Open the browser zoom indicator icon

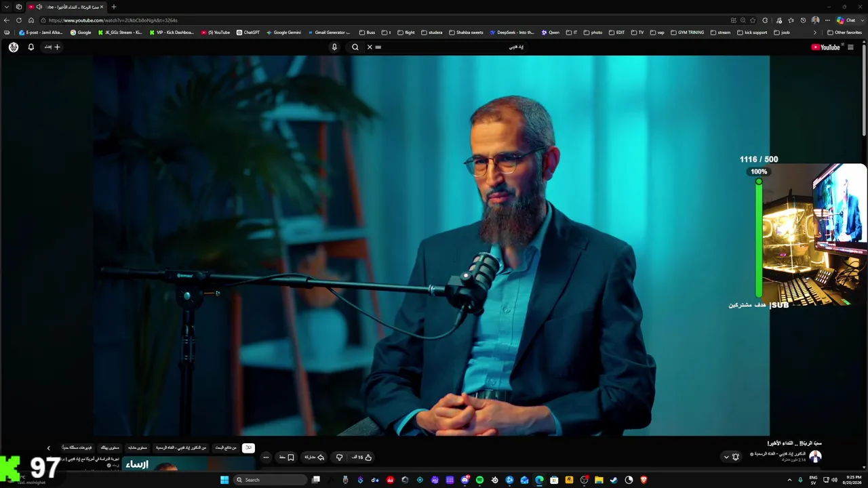click(x=743, y=20)
